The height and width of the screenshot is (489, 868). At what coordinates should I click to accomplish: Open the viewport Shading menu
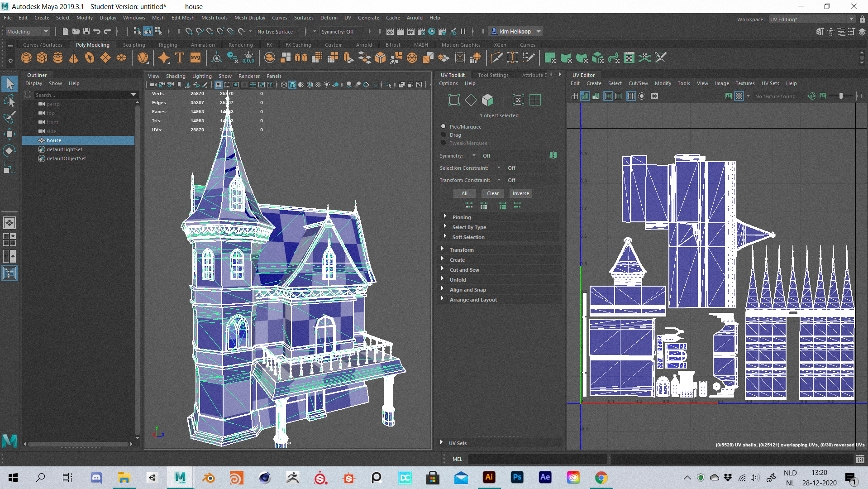click(176, 76)
